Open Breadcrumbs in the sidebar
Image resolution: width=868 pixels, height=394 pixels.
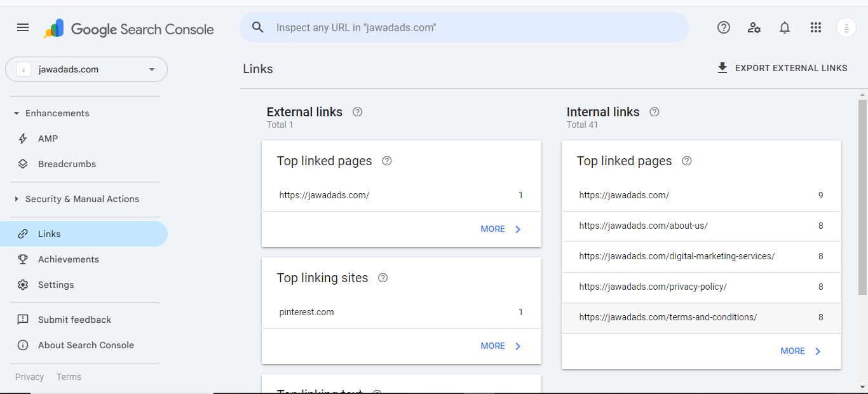(x=67, y=164)
